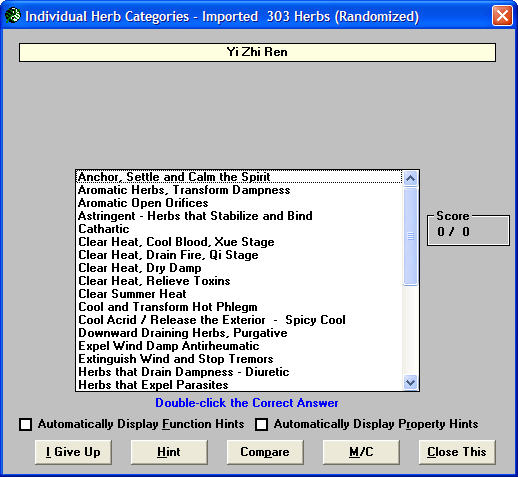The width and height of the screenshot is (518, 477).
Task: Click the Yi Zhi Ren herb name field
Action: coord(257,52)
